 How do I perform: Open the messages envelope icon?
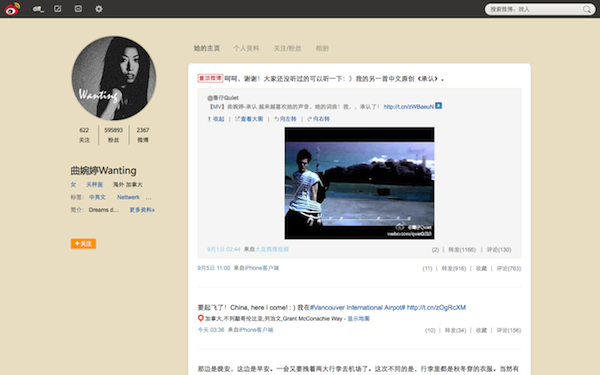click(78, 8)
